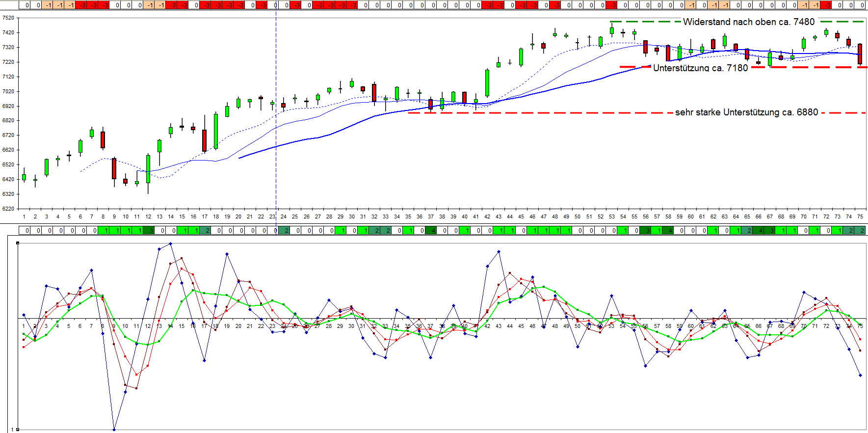The height and width of the screenshot is (433, 868).
Task: Click the 6220 label at the axis bottom
Action: (x=8, y=209)
